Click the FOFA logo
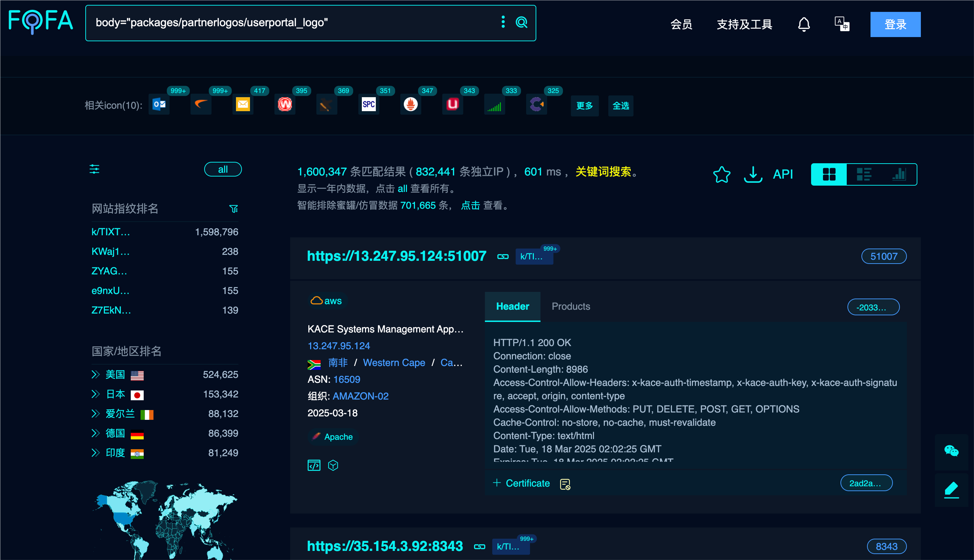This screenshot has width=974, height=560. (41, 22)
